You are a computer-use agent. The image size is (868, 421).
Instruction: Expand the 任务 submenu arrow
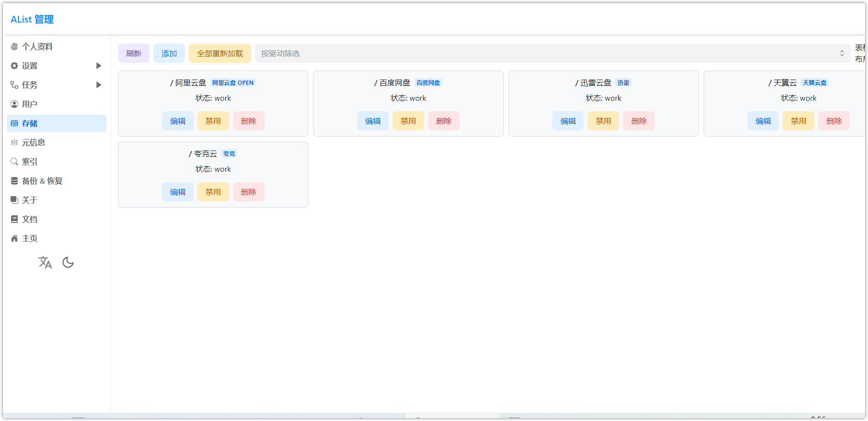point(99,85)
